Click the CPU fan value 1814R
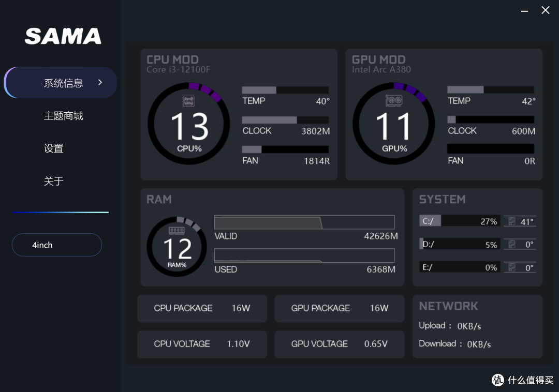559x392 pixels. coord(317,161)
